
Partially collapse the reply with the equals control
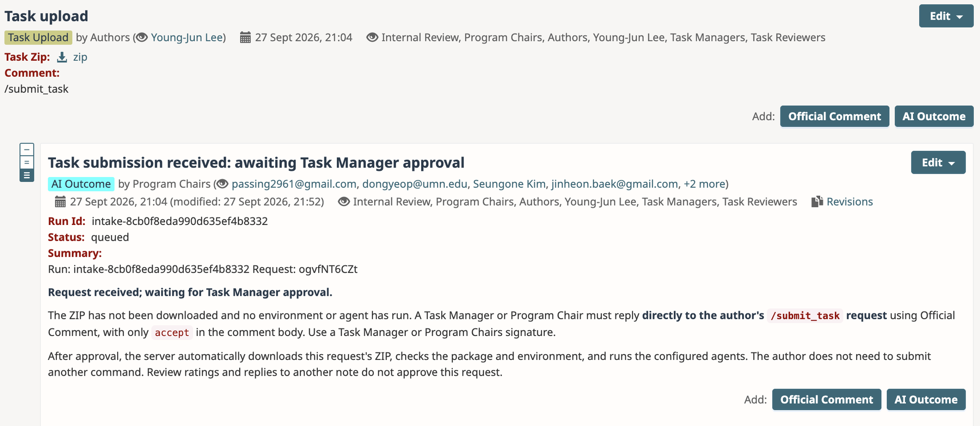click(27, 162)
